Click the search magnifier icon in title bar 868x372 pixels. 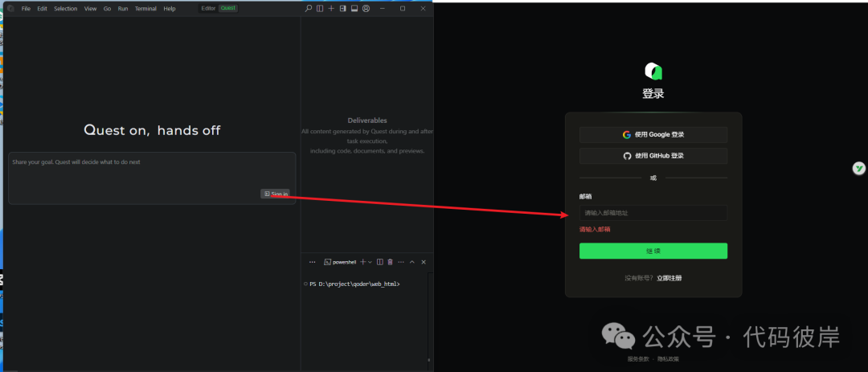click(x=309, y=8)
